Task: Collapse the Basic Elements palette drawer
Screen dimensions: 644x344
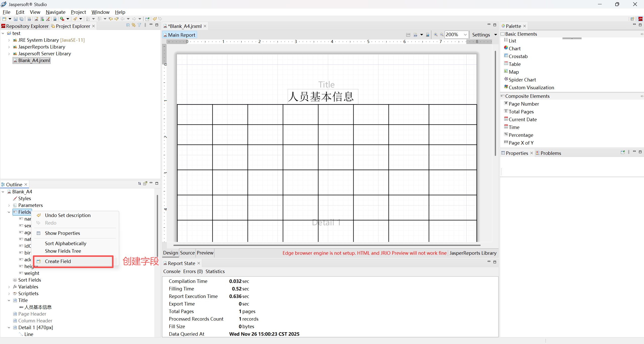Action: (x=521, y=34)
